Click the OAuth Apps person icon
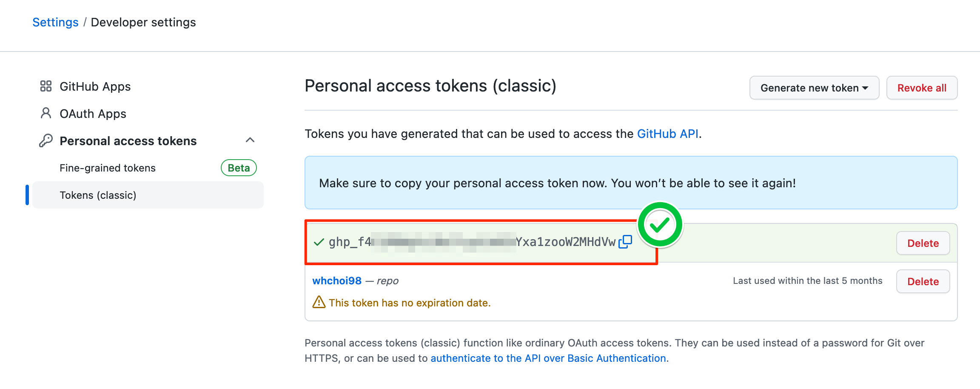This screenshot has height=389, width=980. [x=46, y=113]
